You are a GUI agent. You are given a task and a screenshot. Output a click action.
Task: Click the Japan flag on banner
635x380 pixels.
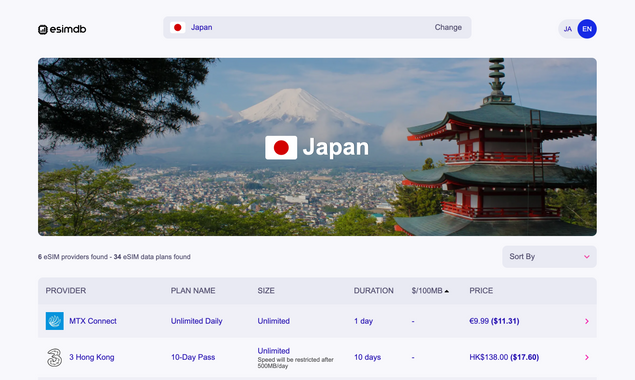tap(281, 147)
